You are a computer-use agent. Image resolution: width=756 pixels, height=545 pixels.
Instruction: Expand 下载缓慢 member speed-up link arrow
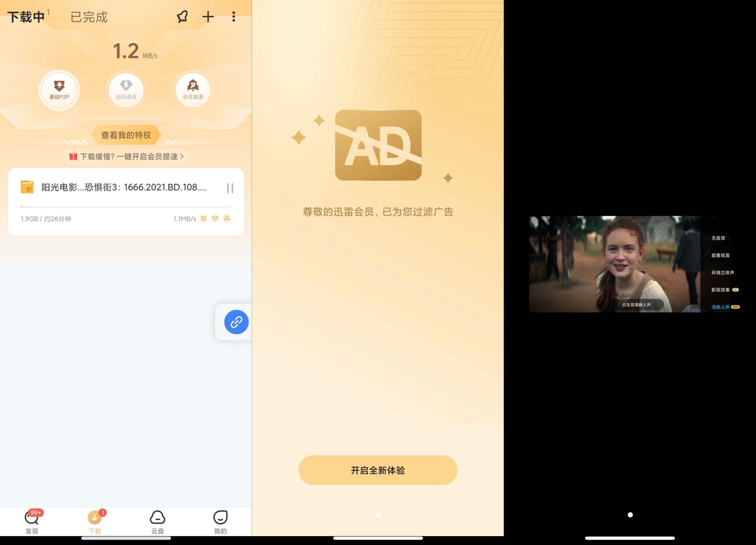tap(182, 156)
